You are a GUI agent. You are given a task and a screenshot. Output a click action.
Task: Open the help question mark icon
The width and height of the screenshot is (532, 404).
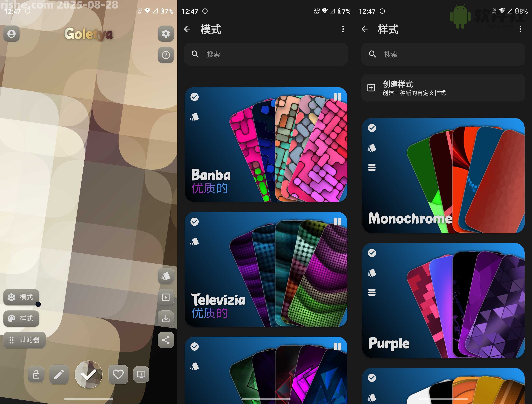pos(166,55)
